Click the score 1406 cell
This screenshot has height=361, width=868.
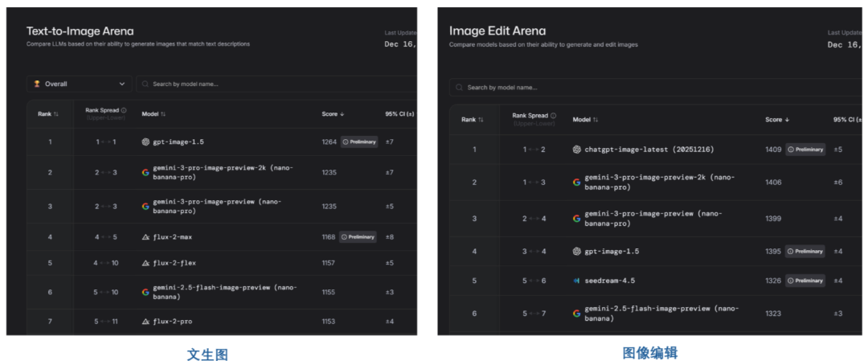[x=773, y=183]
